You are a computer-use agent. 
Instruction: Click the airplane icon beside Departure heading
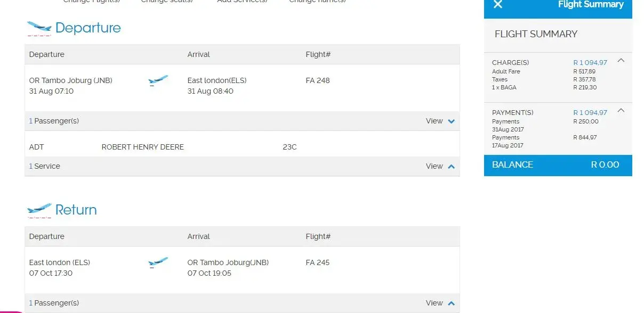coord(39,28)
